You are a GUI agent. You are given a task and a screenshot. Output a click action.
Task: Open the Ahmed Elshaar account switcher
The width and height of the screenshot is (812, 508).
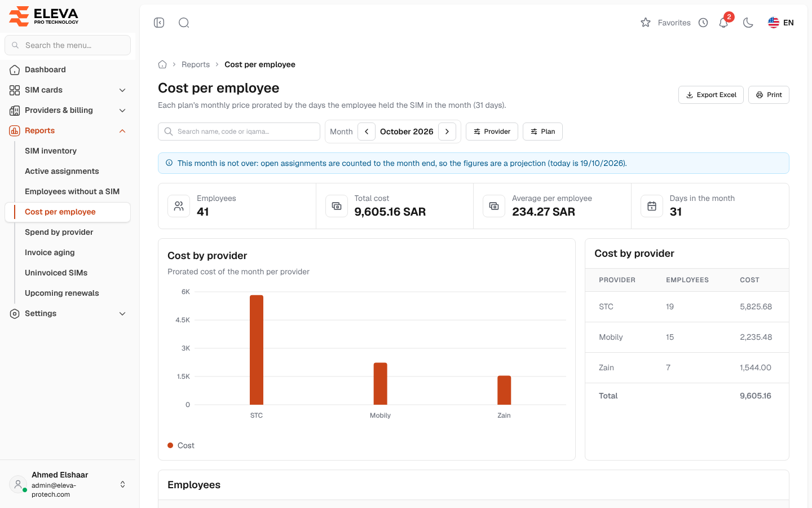[68, 484]
